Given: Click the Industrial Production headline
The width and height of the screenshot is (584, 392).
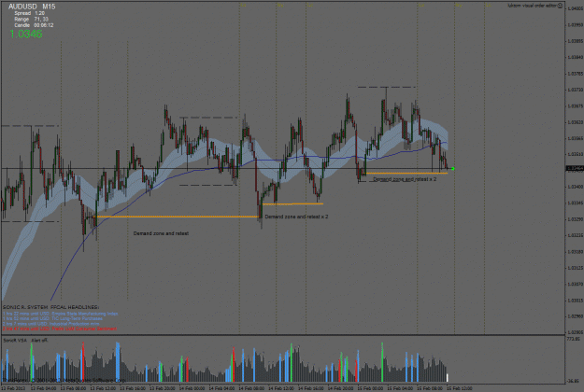Looking at the screenshot, I should 51,324.
